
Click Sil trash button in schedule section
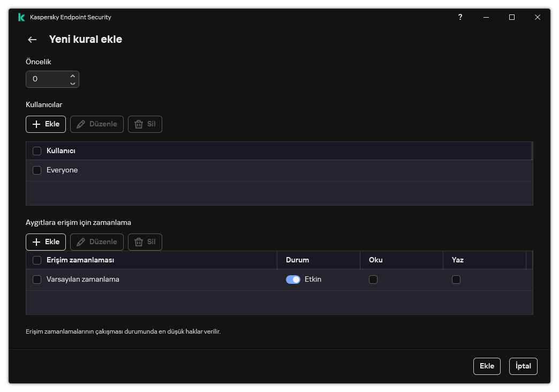pos(145,242)
